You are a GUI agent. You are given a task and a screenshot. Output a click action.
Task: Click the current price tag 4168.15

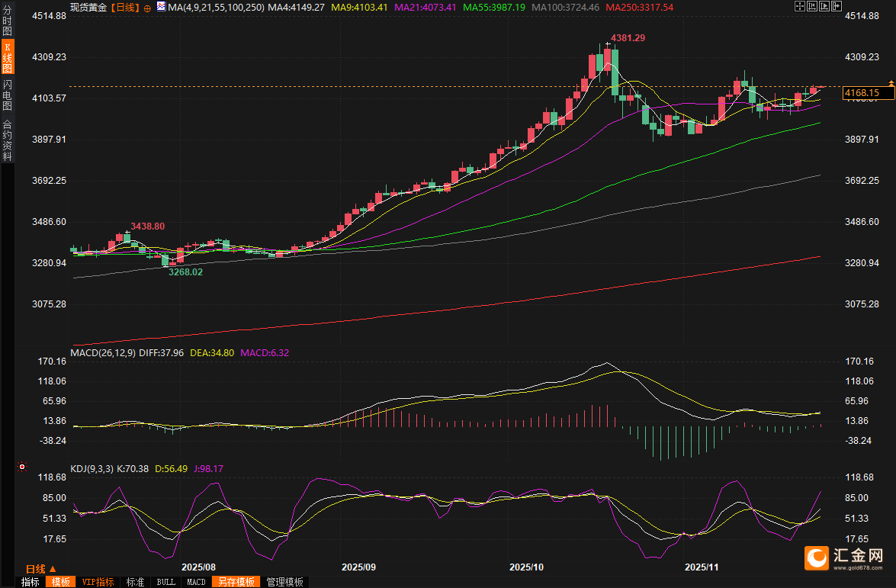862,93
